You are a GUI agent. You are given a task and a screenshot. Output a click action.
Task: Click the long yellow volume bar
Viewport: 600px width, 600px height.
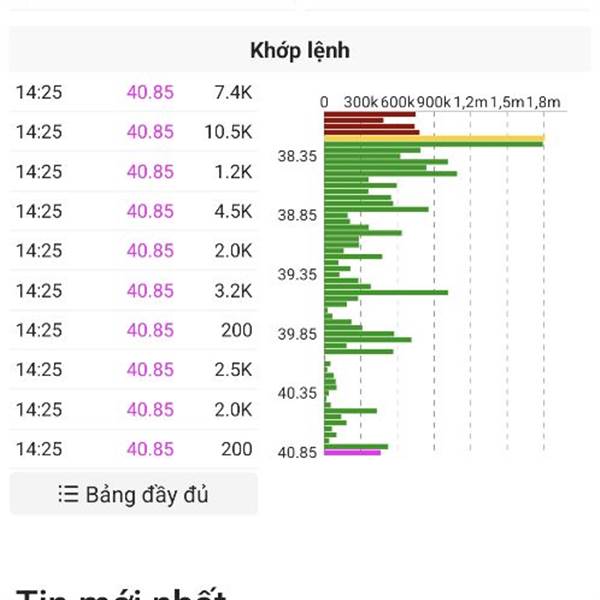pos(434,138)
